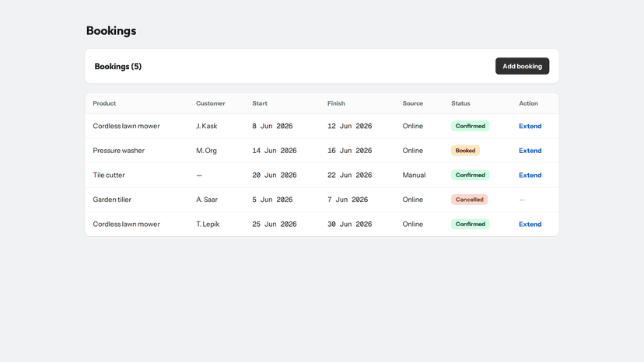
Task: Click Confirmed badge in T. Lepik row
Action: (470, 224)
